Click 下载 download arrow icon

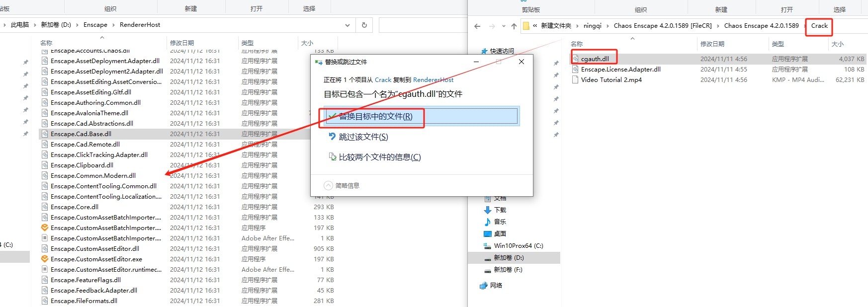[x=488, y=210]
